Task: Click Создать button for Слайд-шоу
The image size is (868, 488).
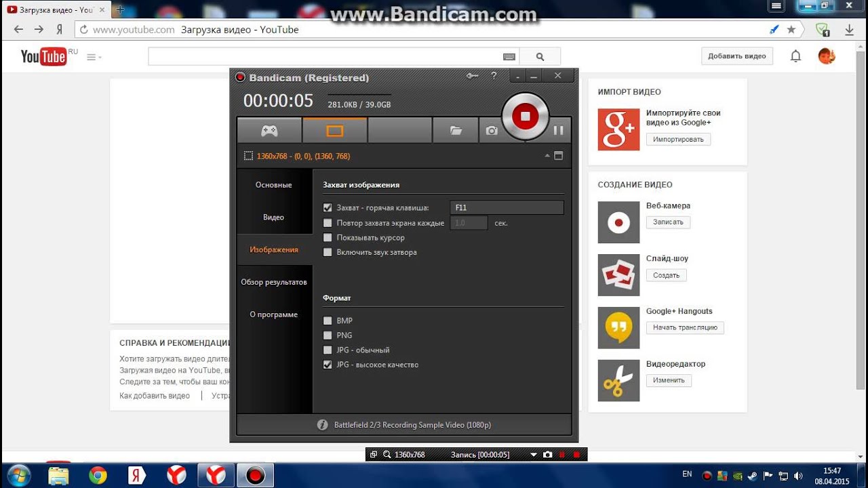Action: click(667, 275)
